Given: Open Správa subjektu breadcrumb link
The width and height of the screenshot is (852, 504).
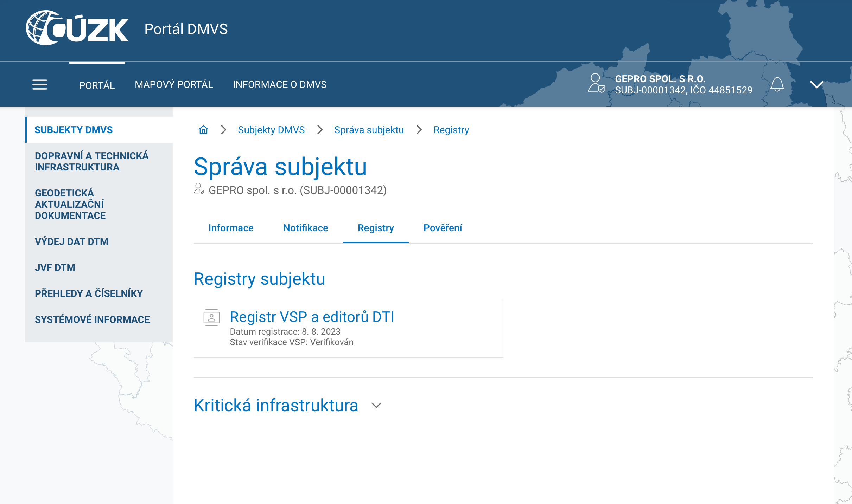Looking at the screenshot, I should click(x=369, y=130).
